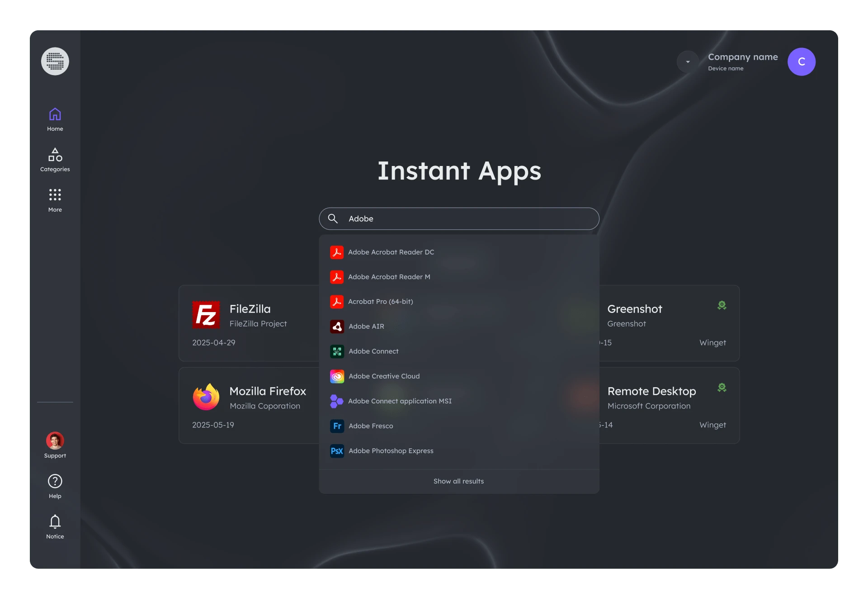Click the Adobe search input field

459,219
